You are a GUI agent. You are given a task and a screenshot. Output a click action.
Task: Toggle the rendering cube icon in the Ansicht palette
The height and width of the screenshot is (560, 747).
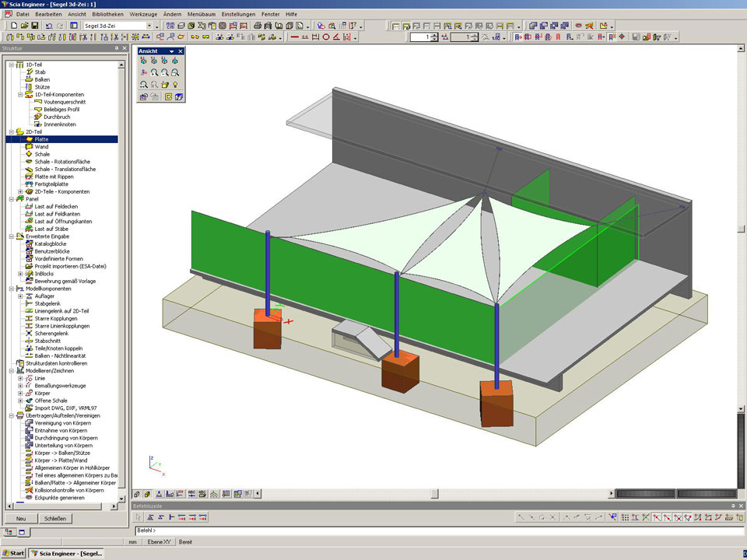[178, 96]
